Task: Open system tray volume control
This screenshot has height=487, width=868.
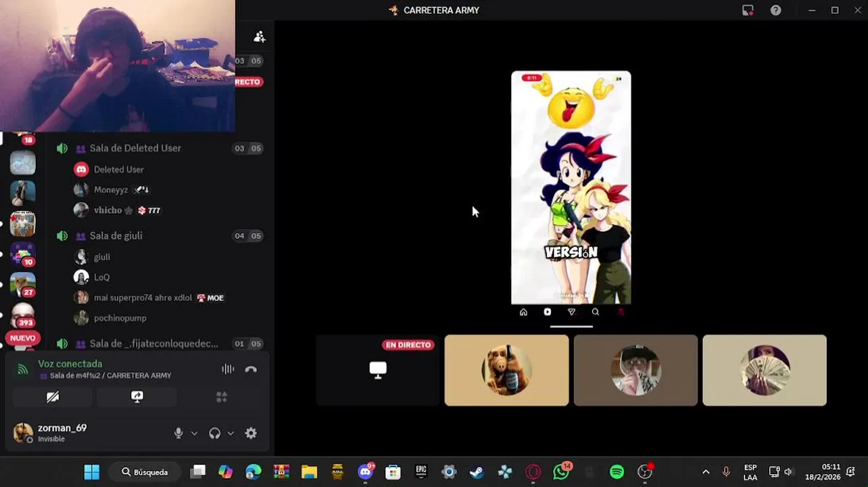Action: (x=788, y=472)
